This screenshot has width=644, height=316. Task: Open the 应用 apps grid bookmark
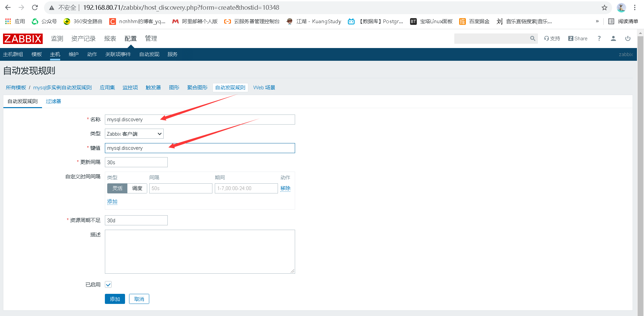[x=15, y=21]
